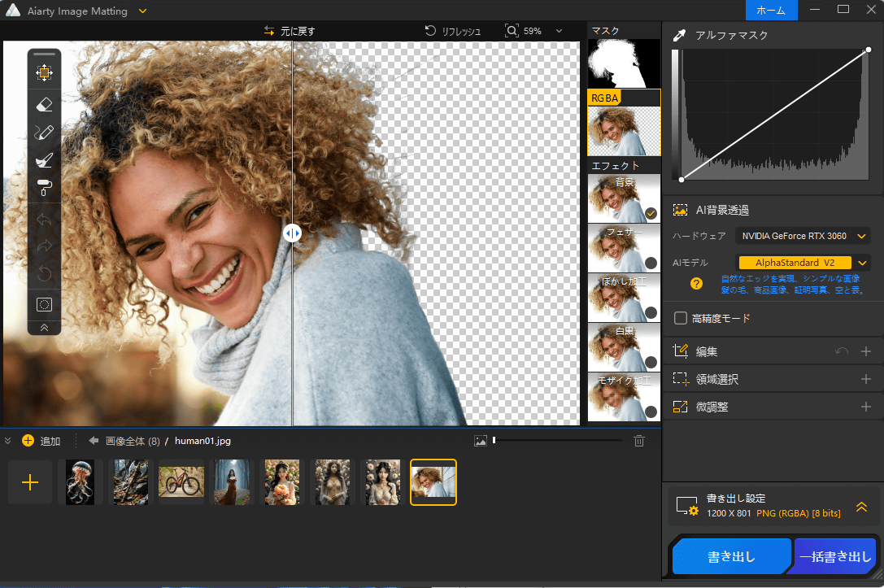Select the bicycle image thumbnail
The width and height of the screenshot is (884, 588).
click(x=181, y=482)
